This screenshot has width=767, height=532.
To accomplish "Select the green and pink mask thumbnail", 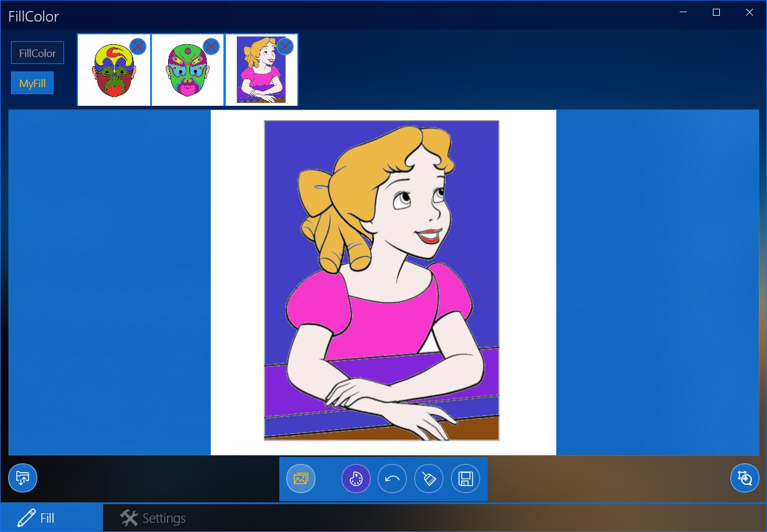I will (187, 70).
